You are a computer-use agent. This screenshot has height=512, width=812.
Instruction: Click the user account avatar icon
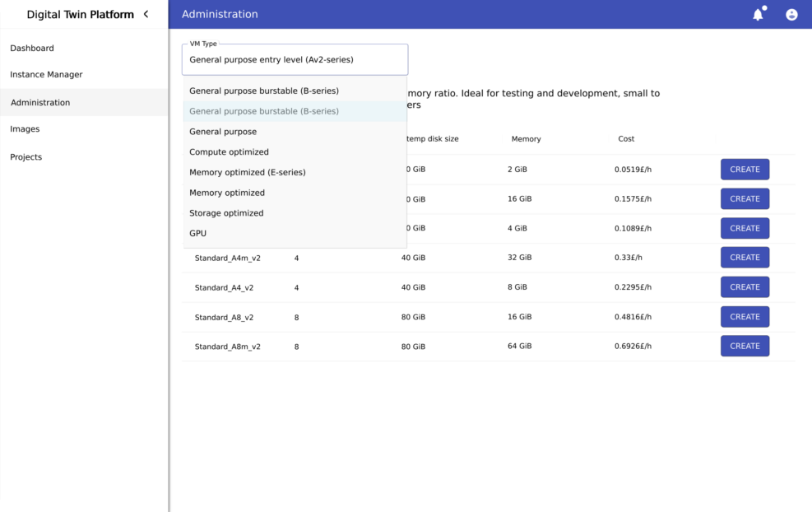tap(791, 15)
